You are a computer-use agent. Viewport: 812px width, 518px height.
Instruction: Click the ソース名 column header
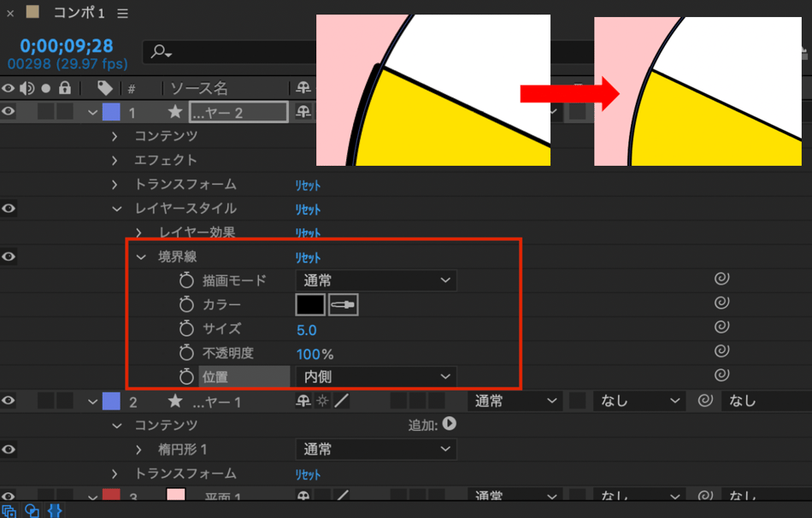[x=199, y=89]
